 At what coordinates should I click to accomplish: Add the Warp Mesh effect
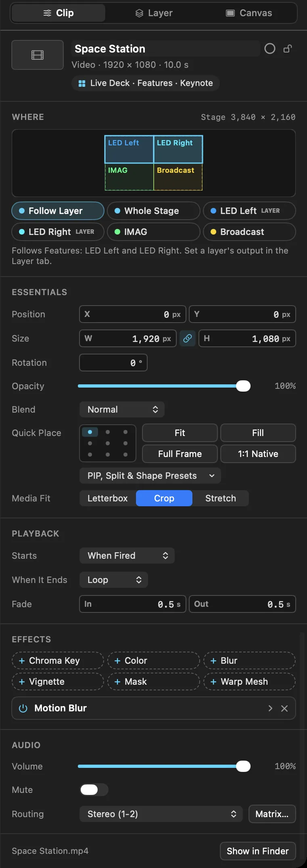[249, 681]
